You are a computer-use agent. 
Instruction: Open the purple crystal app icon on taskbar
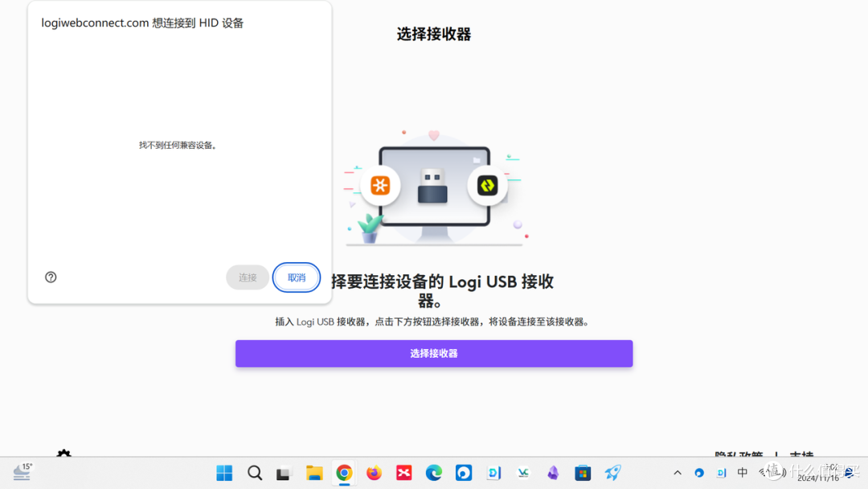pos(553,473)
